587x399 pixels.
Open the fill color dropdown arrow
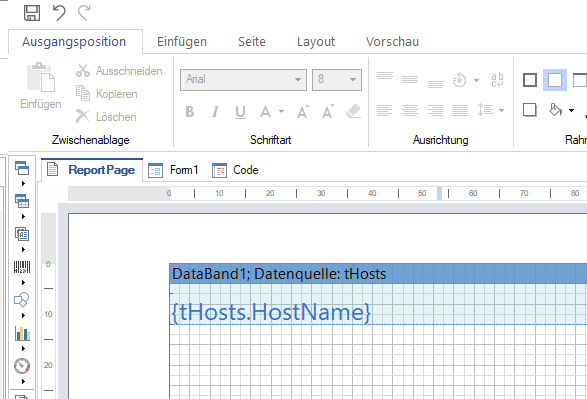pos(571,110)
